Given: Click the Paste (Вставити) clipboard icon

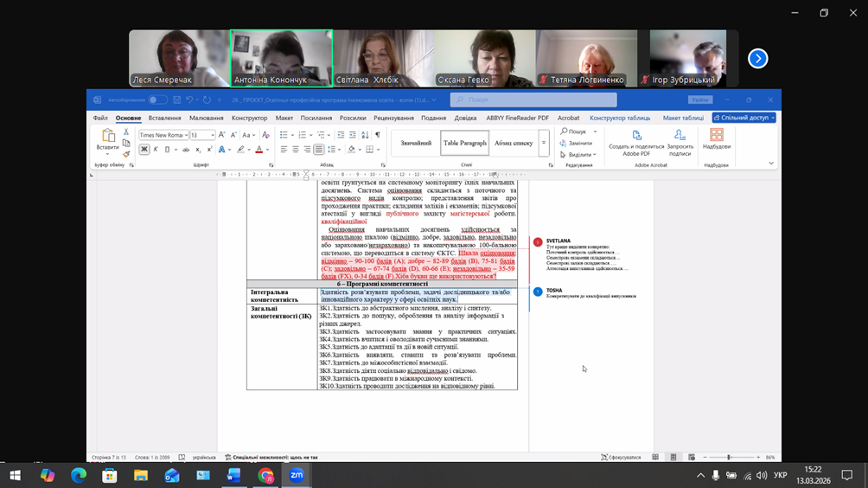Looking at the screenshot, I should (108, 137).
